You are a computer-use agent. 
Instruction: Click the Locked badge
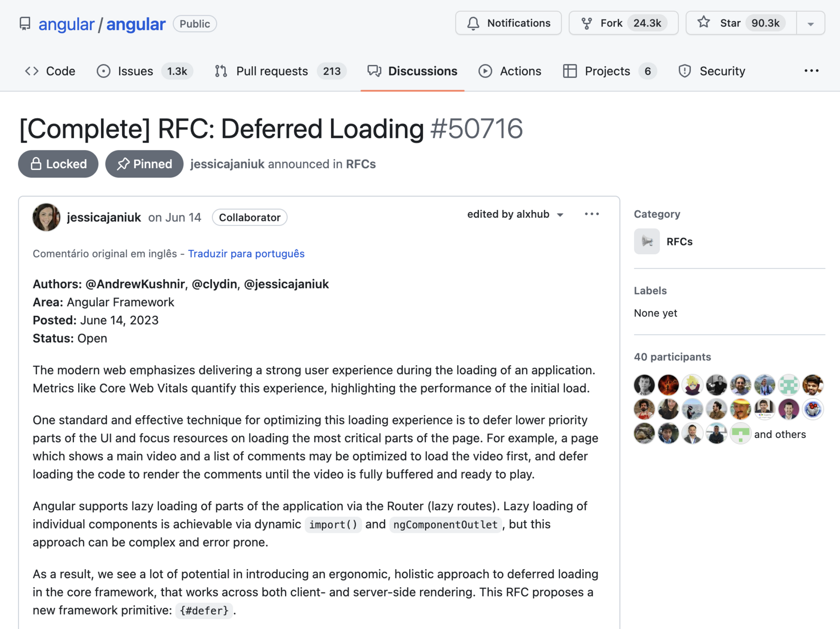[x=58, y=164]
